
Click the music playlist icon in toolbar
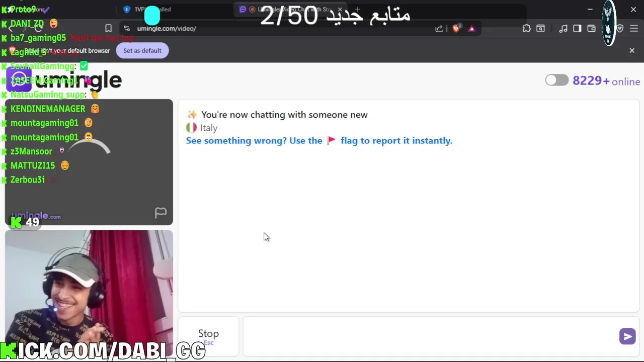pos(563,29)
